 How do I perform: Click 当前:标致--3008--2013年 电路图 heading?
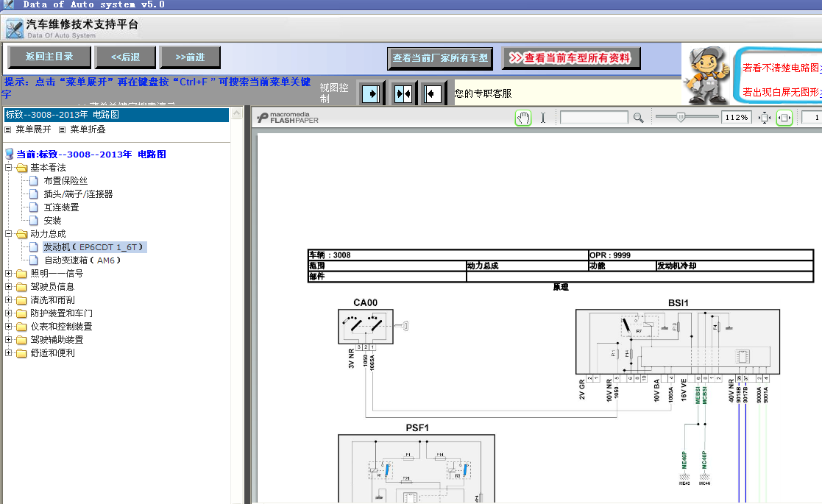pyautogui.click(x=91, y=154)
